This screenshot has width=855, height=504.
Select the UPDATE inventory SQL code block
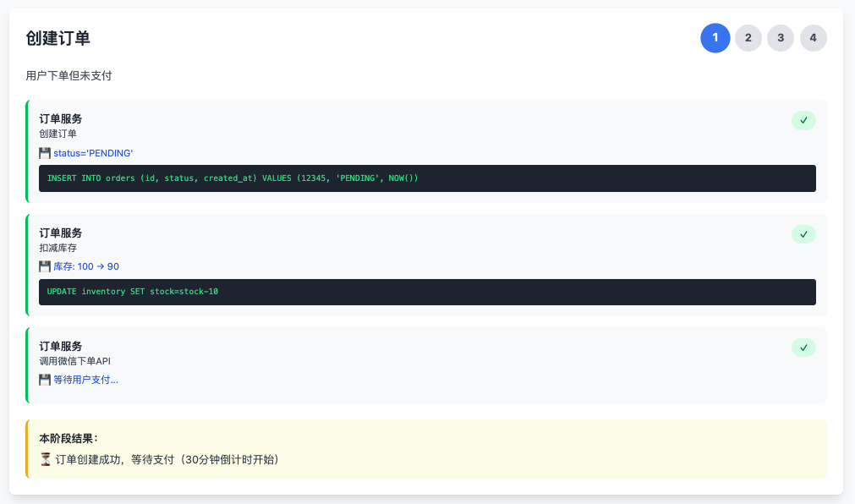(x=427, y=292)
